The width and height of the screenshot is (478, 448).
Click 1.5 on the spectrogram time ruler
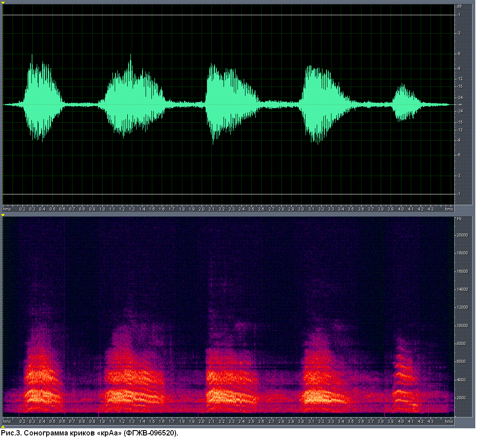pos(152,422)
